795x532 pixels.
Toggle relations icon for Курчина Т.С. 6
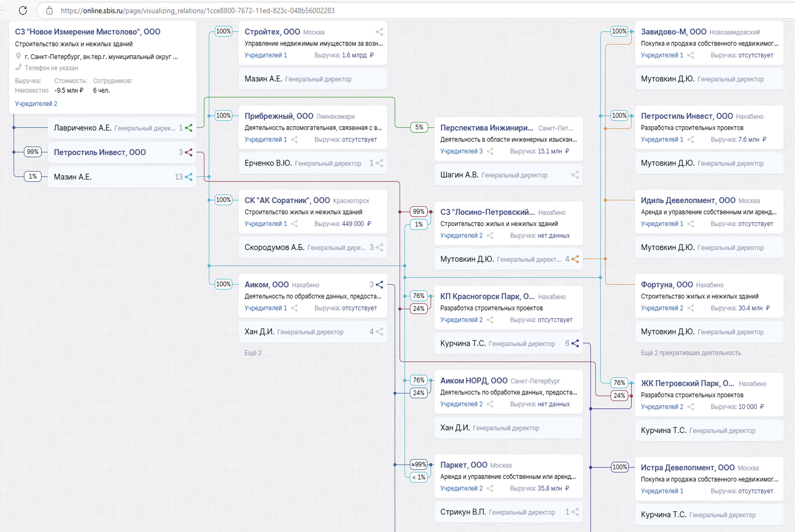click(575, 343)
